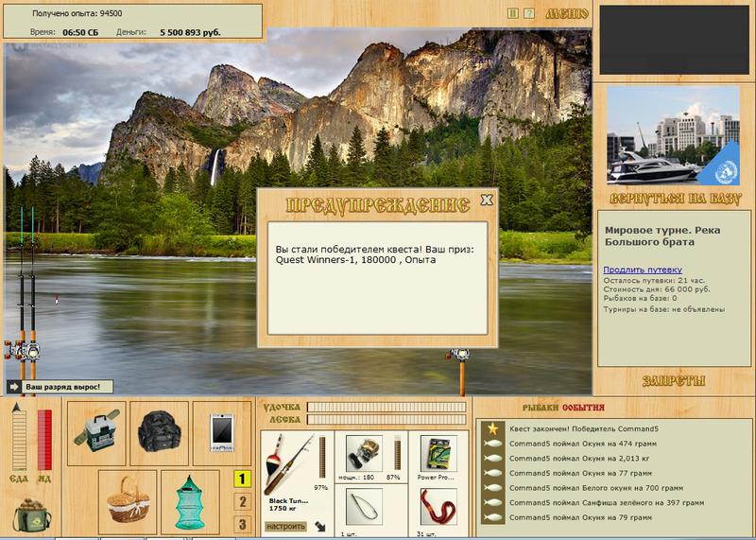Viewport: 756px width, 540px height.
Task: Click the fish icon beside Окуня на 2,013 кг
Action: pyautogui.click(x=492, y=459)
